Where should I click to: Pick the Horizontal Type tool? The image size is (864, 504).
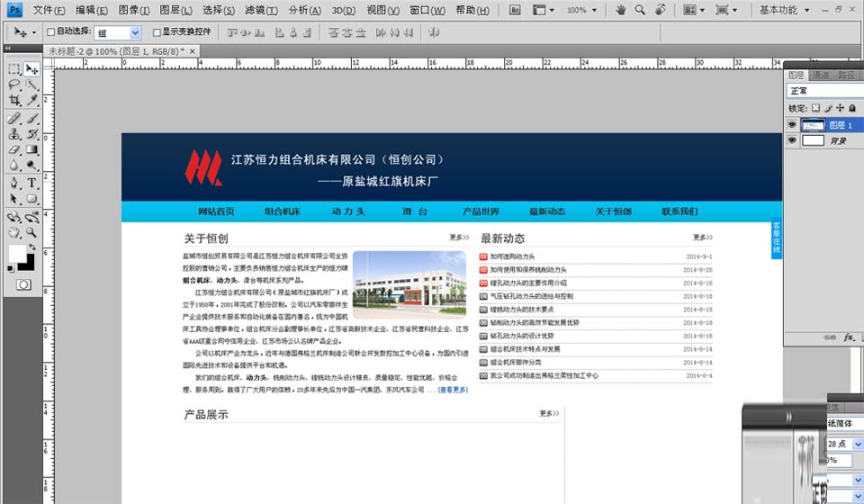click(x=31, y=183)
